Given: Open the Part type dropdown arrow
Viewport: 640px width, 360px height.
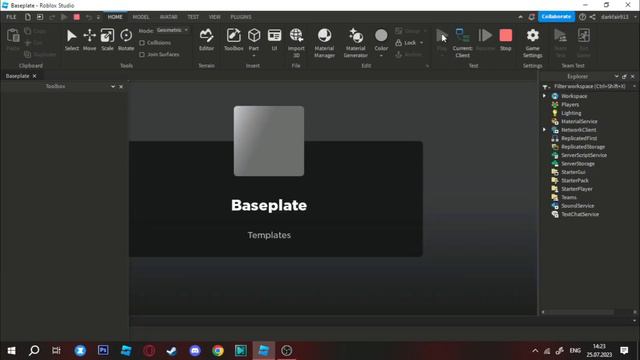Looking at the screenshot, I should click(x=254, y=56).
